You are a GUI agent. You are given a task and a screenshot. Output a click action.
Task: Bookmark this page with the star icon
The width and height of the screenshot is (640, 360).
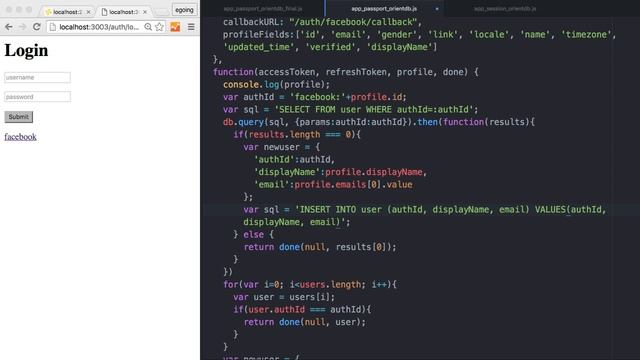click(159, 27)
